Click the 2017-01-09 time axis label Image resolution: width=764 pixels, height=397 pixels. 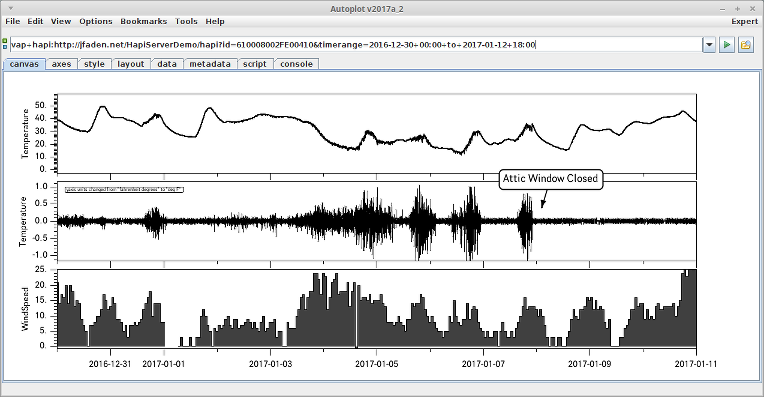pyautogui.click(x=590, y=364)
